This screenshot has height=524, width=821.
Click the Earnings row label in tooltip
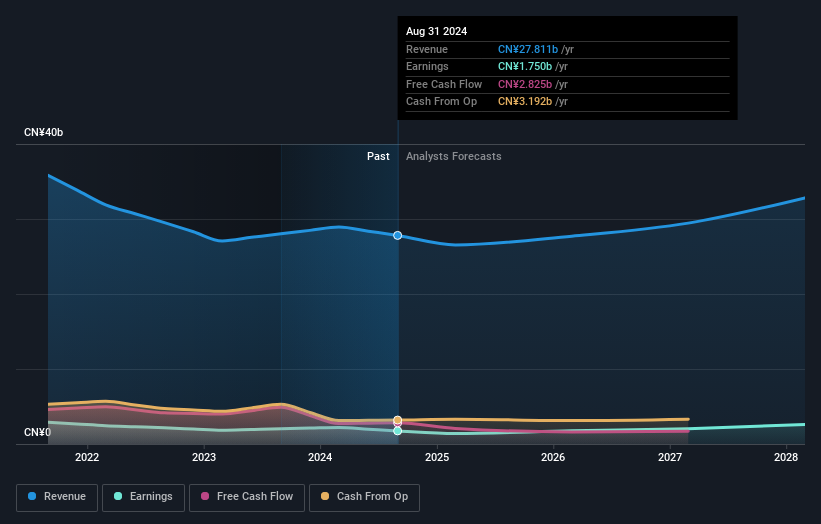coord(427,66)
